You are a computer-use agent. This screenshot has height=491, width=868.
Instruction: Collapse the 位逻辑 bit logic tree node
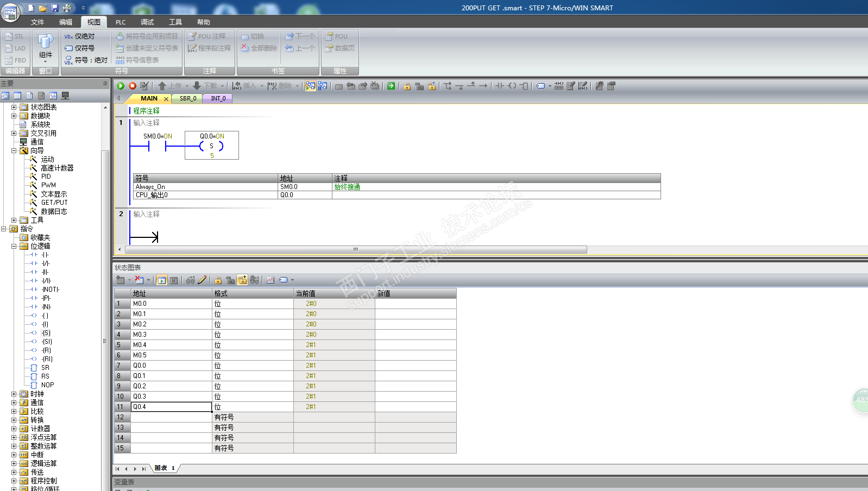[14, 246]
